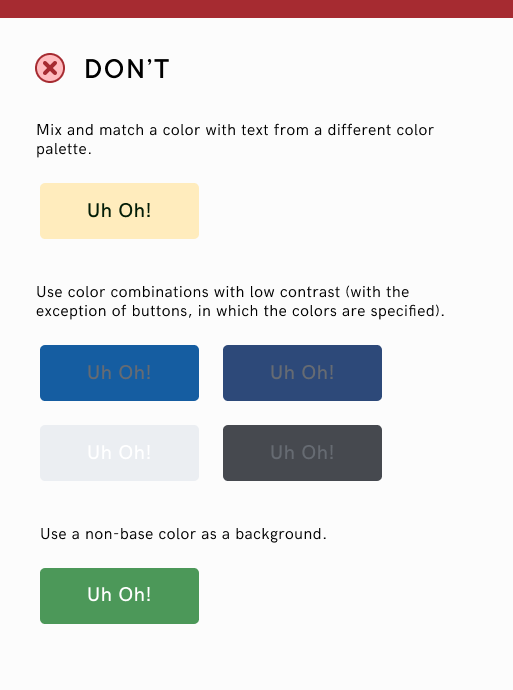The image size is (513, 690).
Task: Click the red X circle icon
Action: (50, 68)
